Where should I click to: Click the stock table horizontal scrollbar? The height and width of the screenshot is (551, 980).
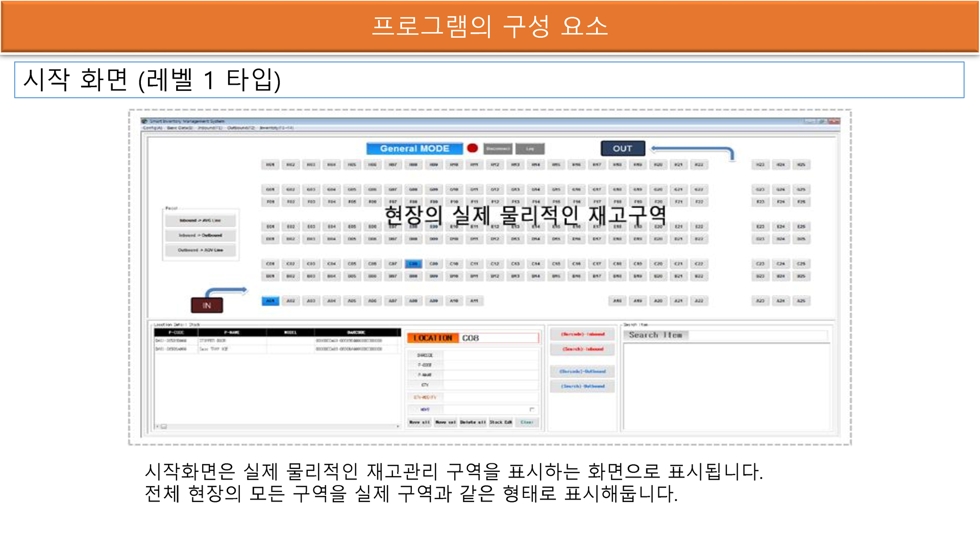point(278,426)
